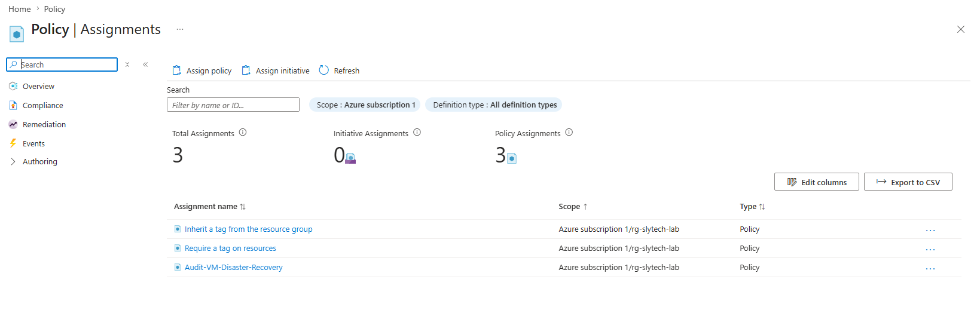Click the Total Assignments count 3

pyautogui.click(x=178, y=155)
